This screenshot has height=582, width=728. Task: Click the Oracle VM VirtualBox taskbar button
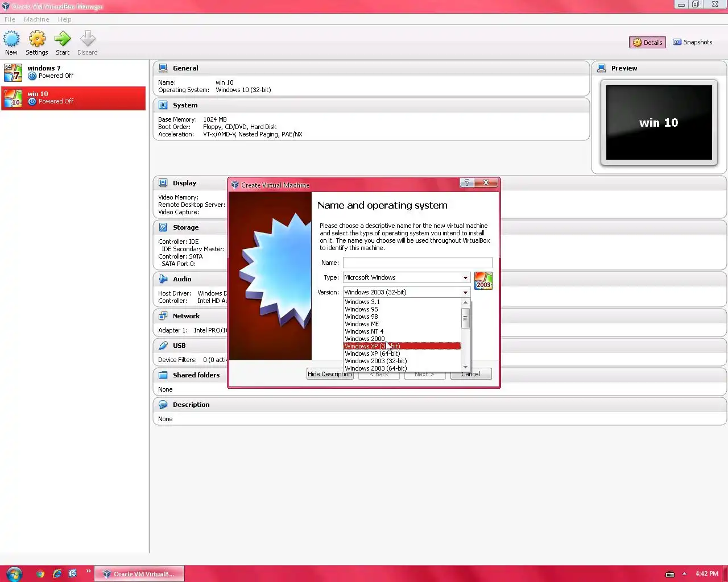click(x=139, y=574)
